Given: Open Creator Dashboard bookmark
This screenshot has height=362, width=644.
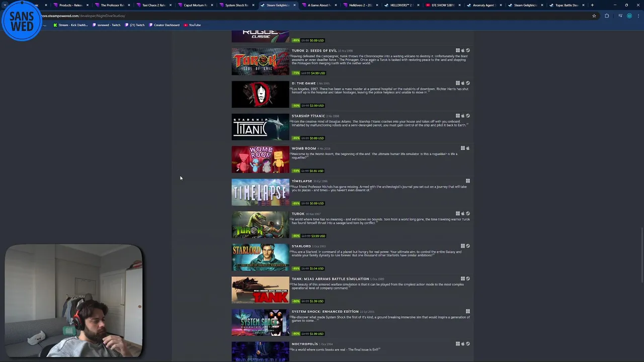Looking at the screenshot, I should [164, 25].
